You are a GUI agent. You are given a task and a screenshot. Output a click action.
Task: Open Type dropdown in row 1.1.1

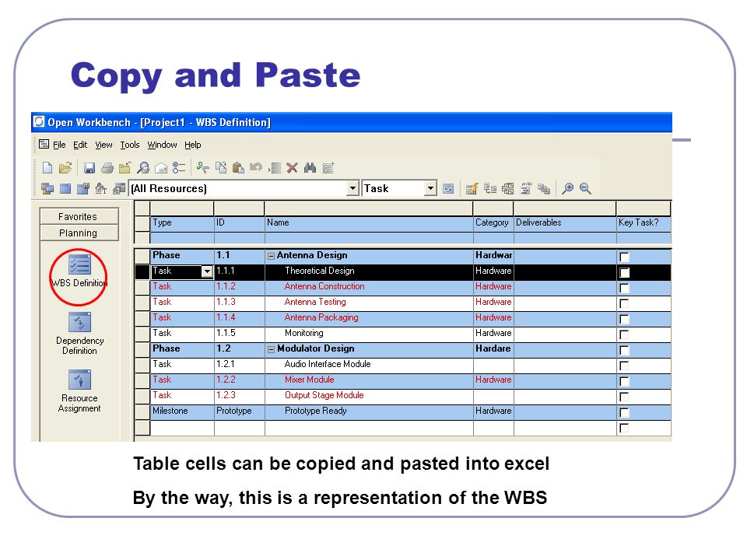[x=207, y=272]
